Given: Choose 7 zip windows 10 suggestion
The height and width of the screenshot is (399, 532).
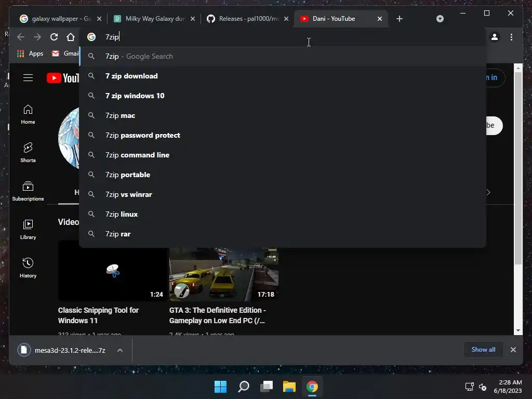Looking at the screenshot, I should click(x=282, y=96).
